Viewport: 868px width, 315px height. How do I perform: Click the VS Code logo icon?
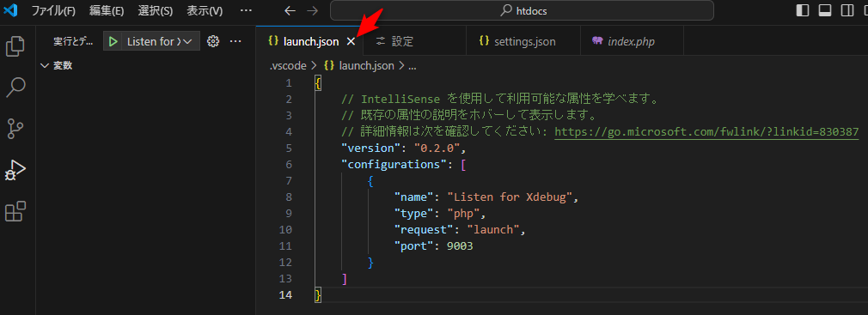pyautogui.click(x=11, y=10)
